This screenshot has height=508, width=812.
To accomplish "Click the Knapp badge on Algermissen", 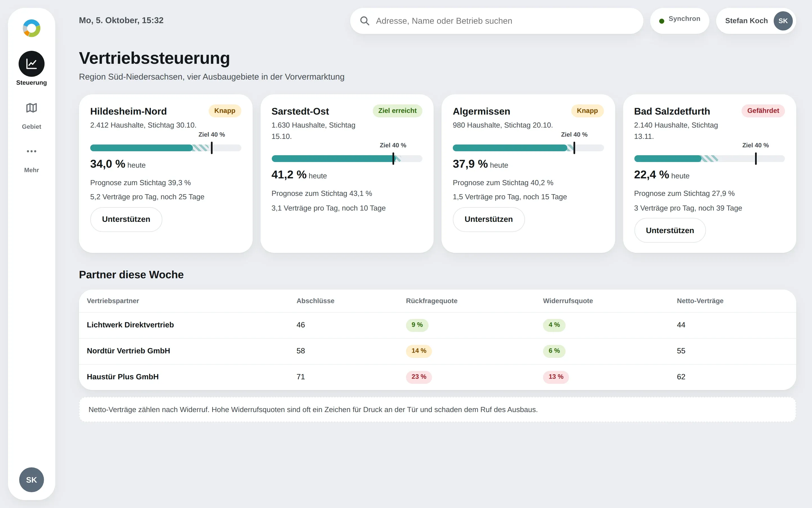I will (x=587, y=111).
